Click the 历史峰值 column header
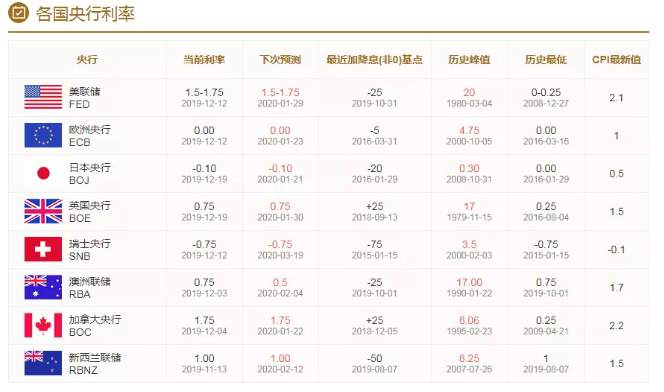 pos(469,59)
